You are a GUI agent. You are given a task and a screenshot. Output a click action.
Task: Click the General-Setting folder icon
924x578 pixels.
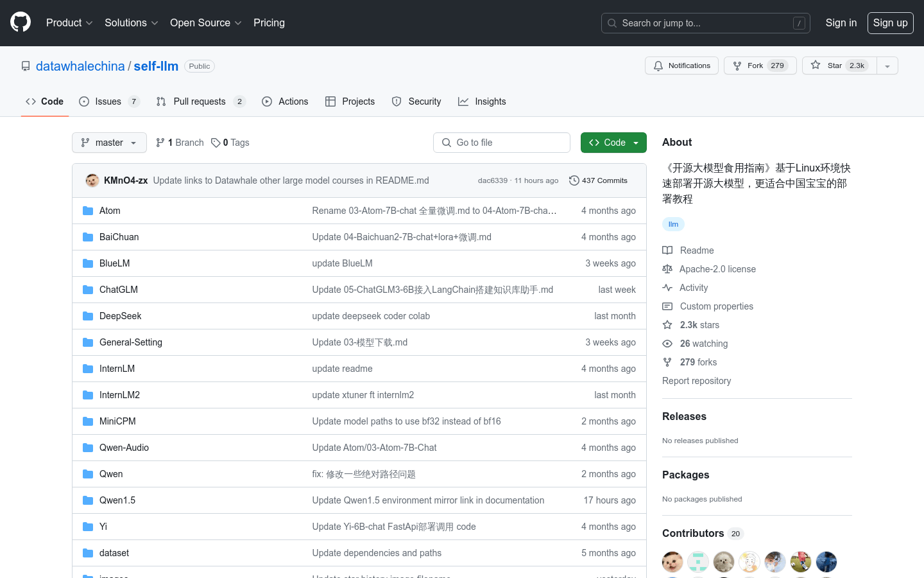[x=88, y=342]
